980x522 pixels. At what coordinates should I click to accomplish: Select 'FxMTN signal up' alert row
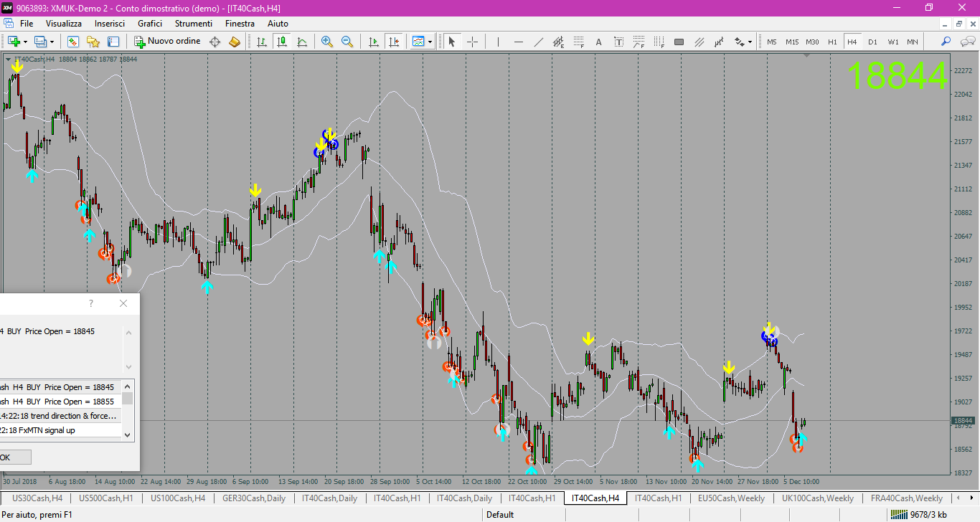click(x=60, y=430)
